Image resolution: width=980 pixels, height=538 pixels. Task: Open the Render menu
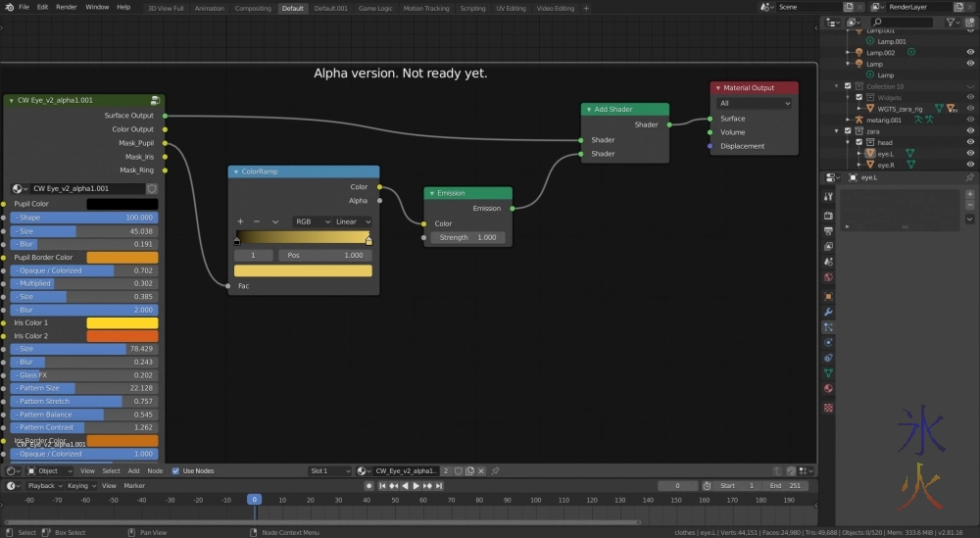(x=67, y=7)
